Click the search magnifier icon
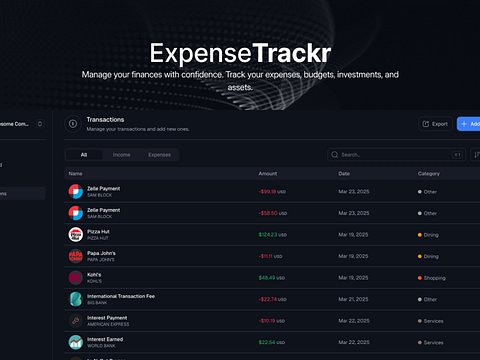Screen dimensions: 480x360 tap(335, 155)
